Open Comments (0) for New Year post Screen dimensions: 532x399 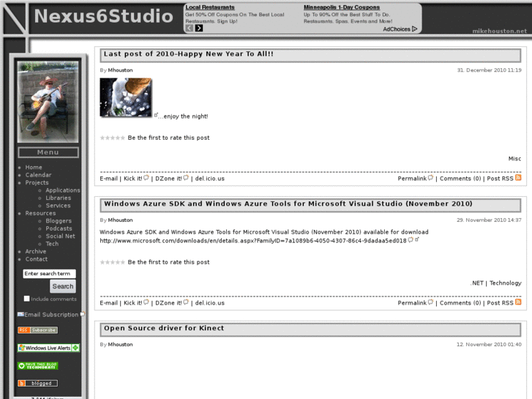click(460, 179)
